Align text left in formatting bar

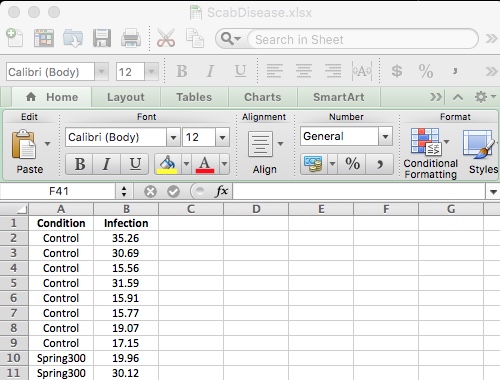[x=275, y=71]
